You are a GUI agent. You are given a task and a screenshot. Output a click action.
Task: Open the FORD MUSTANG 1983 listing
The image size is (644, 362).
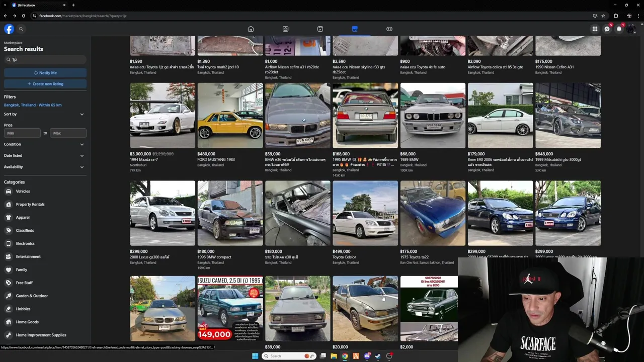(x=230, y=116)
